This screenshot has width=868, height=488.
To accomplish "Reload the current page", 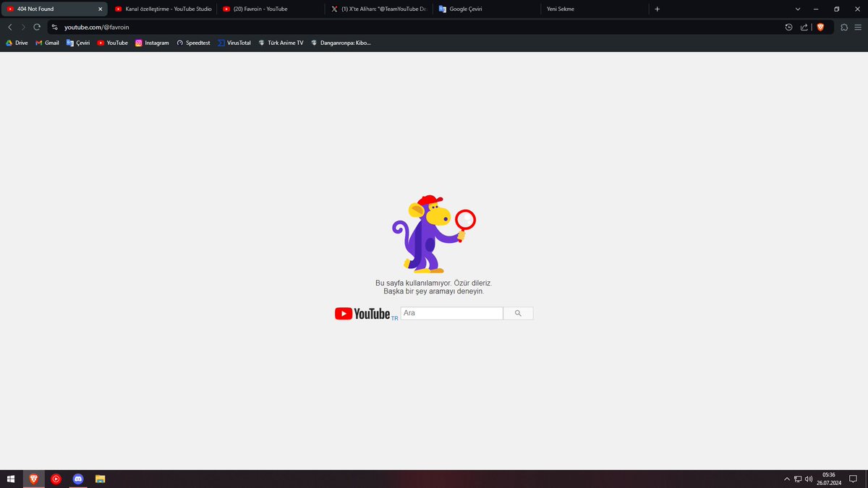I will pyautogui.click(x=37, y=27).
